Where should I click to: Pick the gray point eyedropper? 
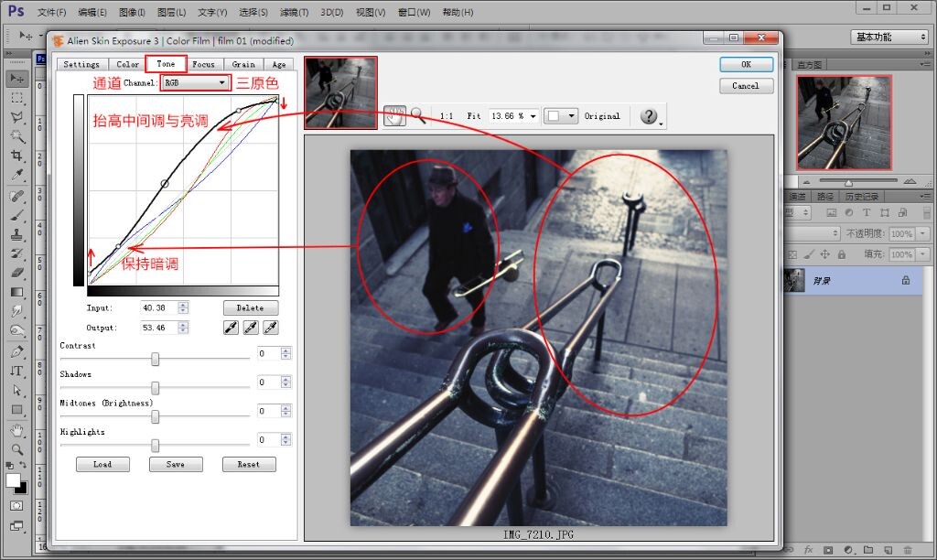coord(251,328)
